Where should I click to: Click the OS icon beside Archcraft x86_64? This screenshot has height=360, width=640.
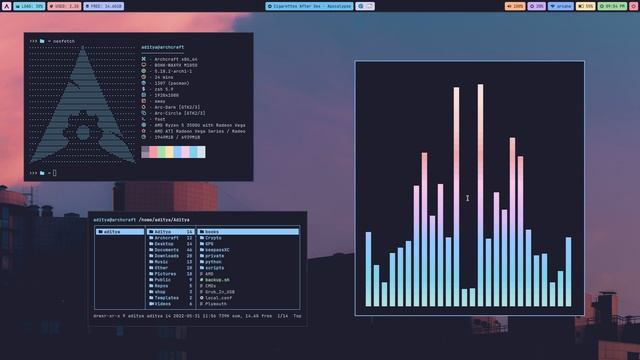(144, 59)
